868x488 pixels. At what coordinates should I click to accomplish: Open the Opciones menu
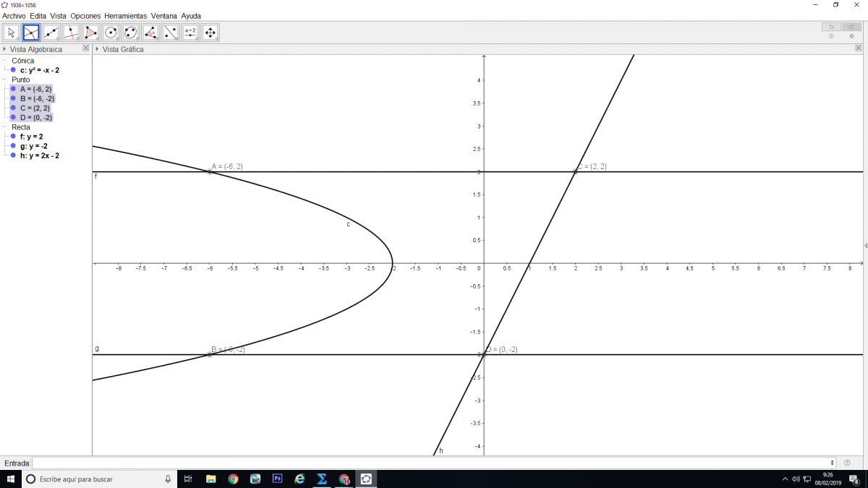point(85,16)
